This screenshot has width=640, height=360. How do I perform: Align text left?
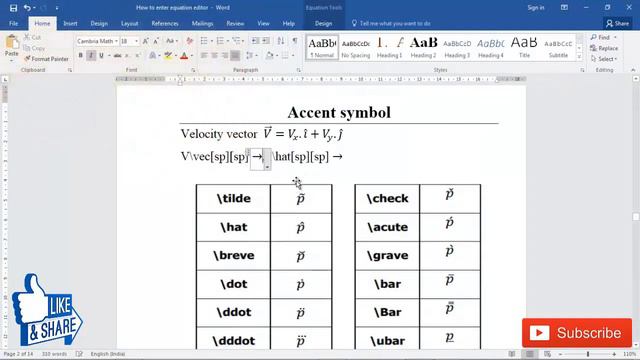204,56
